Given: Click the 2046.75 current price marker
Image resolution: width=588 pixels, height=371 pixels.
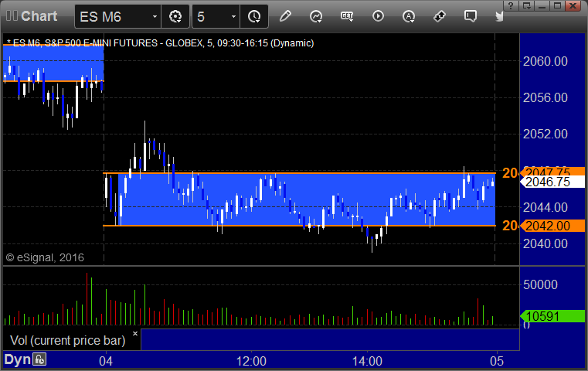Looking at the screenshot, I should [x=552, y=182].
